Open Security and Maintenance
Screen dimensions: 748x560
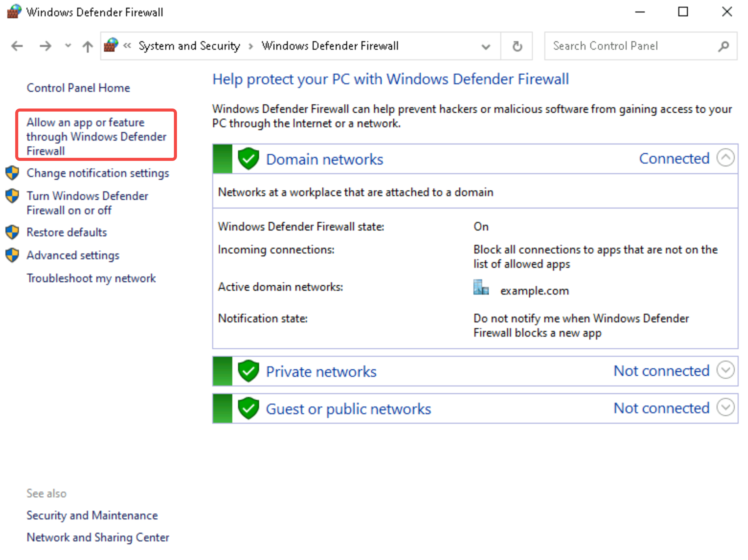pos(92,516)
